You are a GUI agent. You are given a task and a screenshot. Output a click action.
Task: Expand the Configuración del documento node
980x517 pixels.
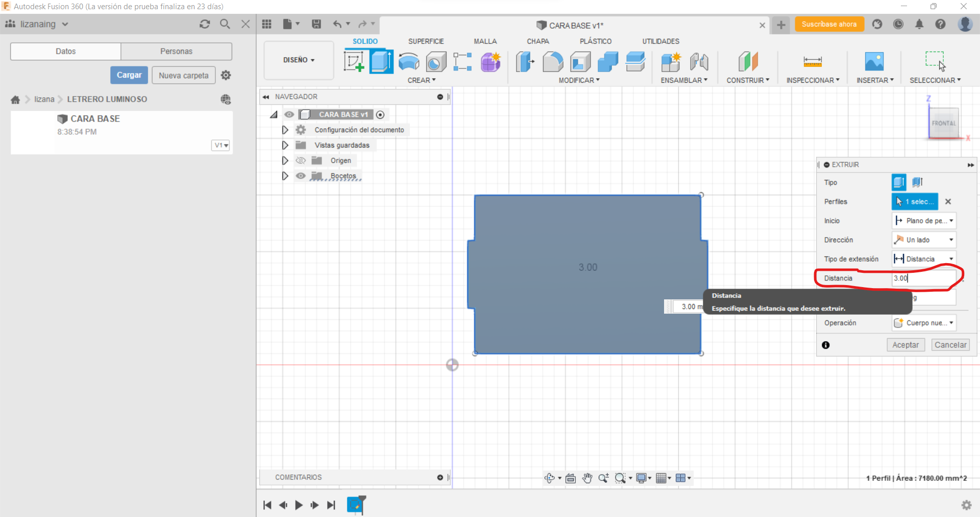285,130
